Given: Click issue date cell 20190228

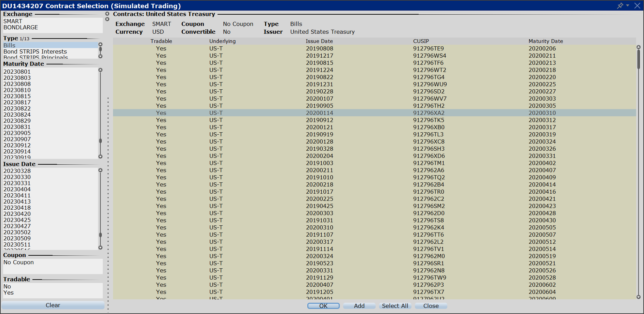Looking at the screenshot, I should (320, 91).
